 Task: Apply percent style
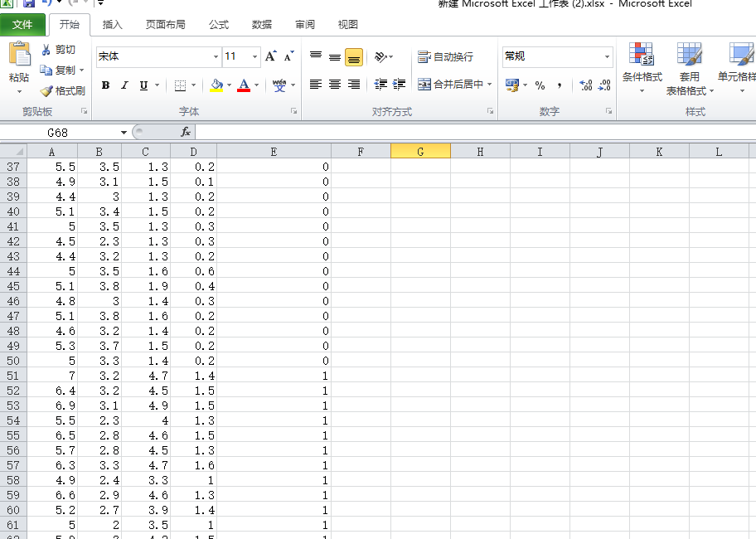(540, 85)
